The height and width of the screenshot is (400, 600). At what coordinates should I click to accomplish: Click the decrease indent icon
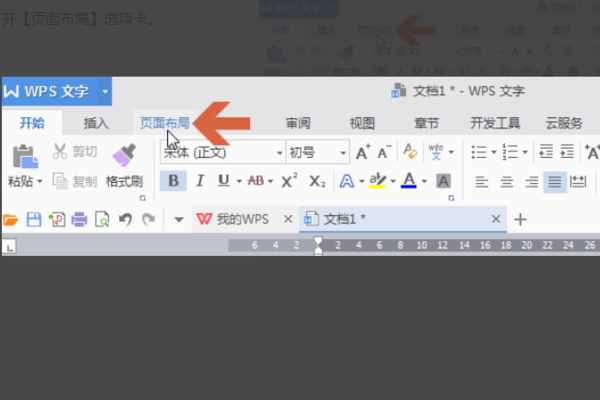546,152
